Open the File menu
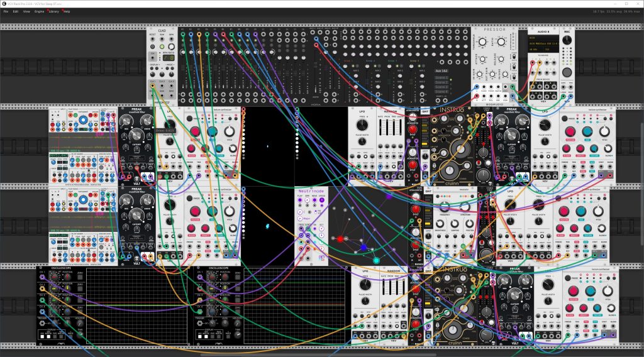The height and width of the screenshot is (357, 644). tap(6, 11)
